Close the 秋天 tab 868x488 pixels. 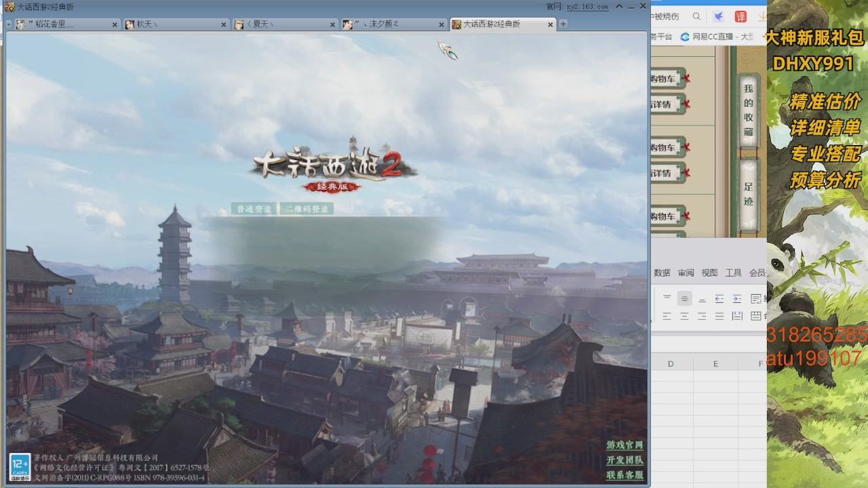(224, 24)
